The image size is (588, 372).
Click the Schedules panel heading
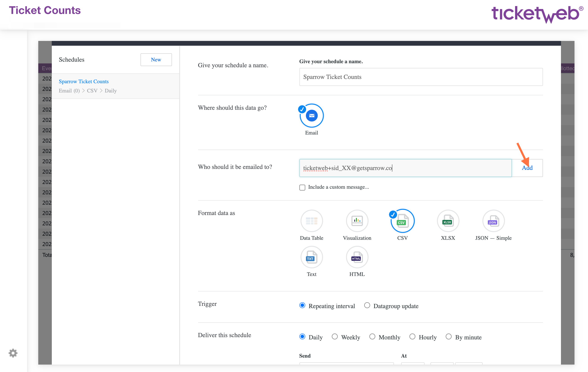tap(72, 60)
